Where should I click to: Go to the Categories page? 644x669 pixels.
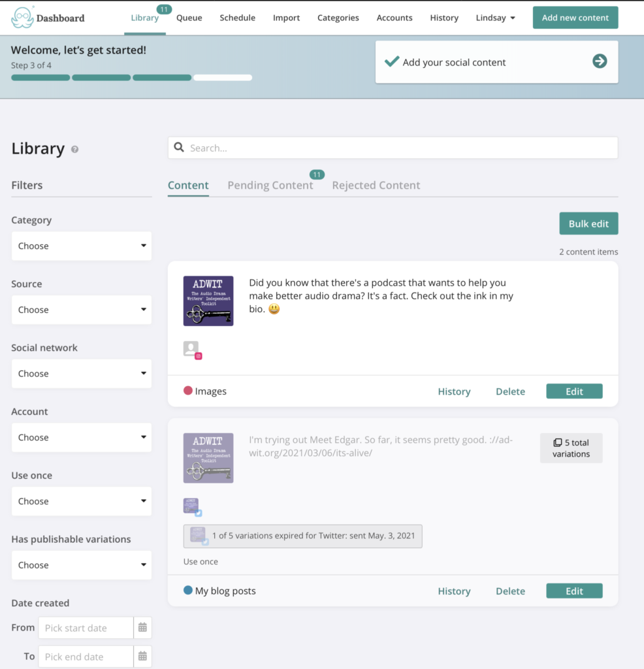(x=338, y=18)
